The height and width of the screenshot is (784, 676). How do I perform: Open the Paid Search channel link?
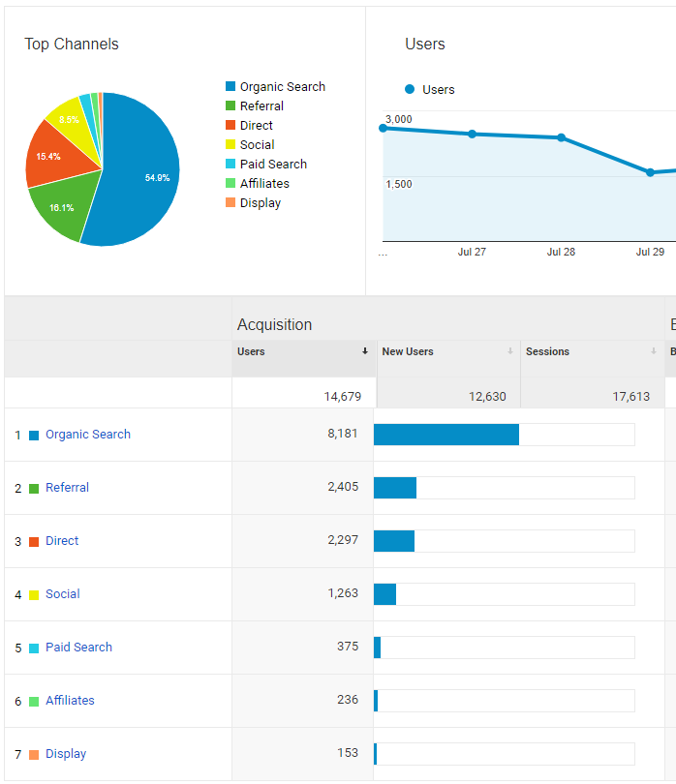78,647
